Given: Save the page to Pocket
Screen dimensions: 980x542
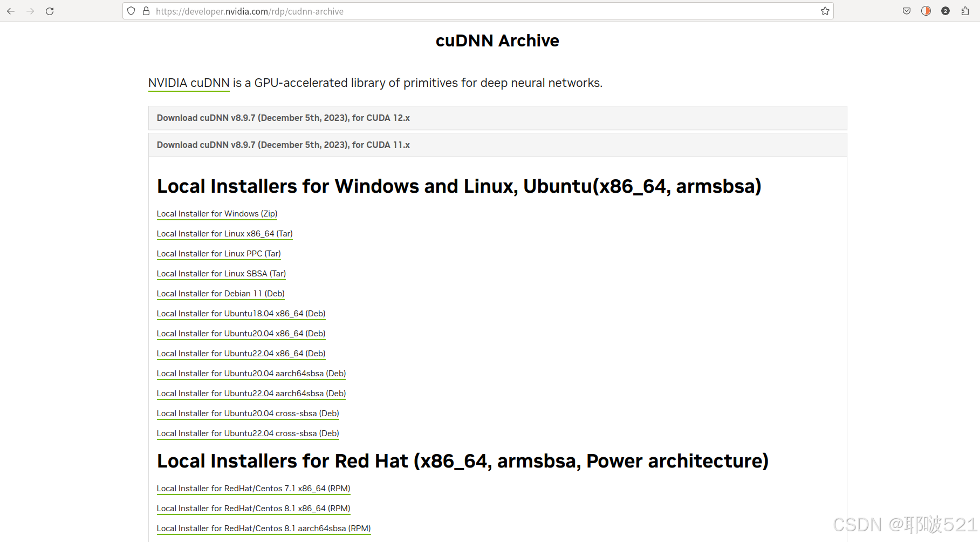Looking at the screenshot, I should (x=906, y=11).
